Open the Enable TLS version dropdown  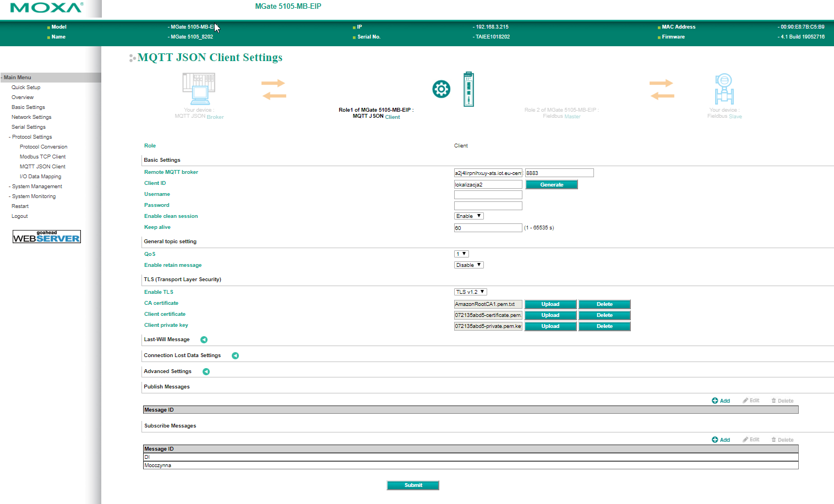pyautogui.click(x=470, y=292)
